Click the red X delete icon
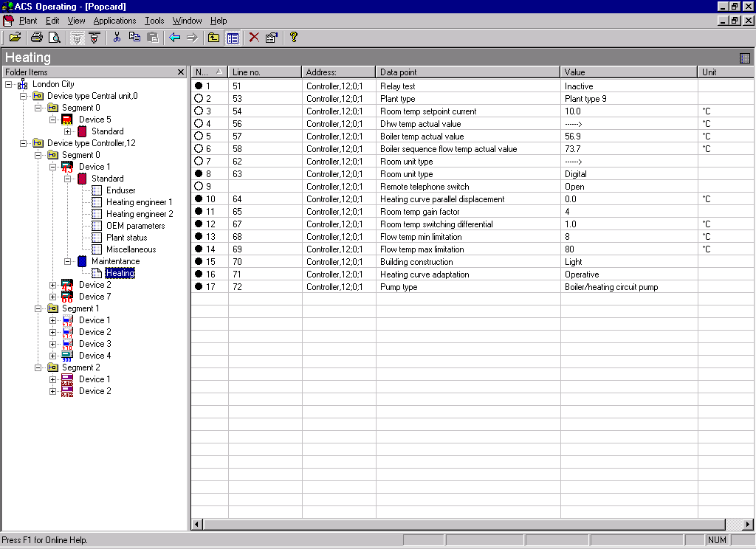Image resolution: width=756 pixels, height=549 pixels. (x=254, y=38)
